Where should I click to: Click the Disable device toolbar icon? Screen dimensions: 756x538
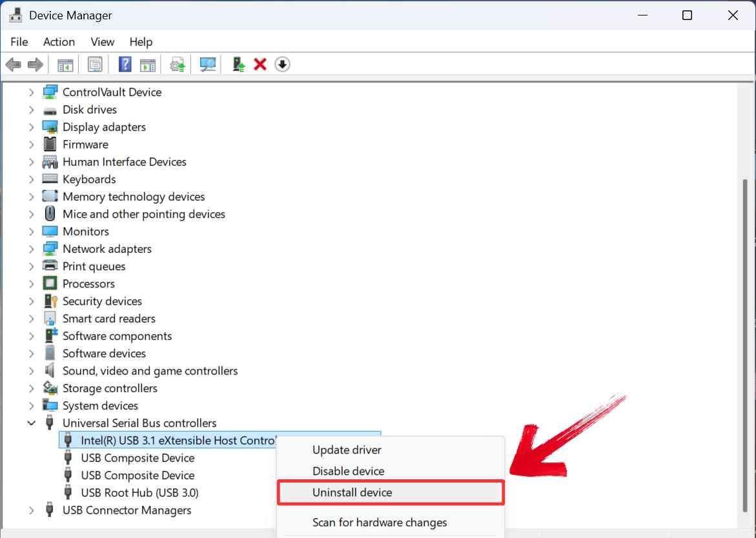pyautogui.click(x=282, y=64)
